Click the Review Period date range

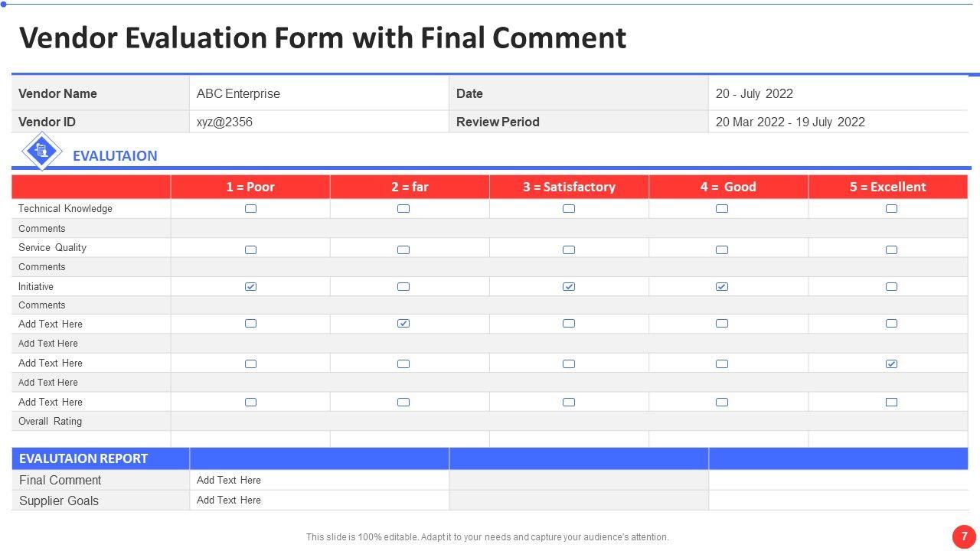790,122
